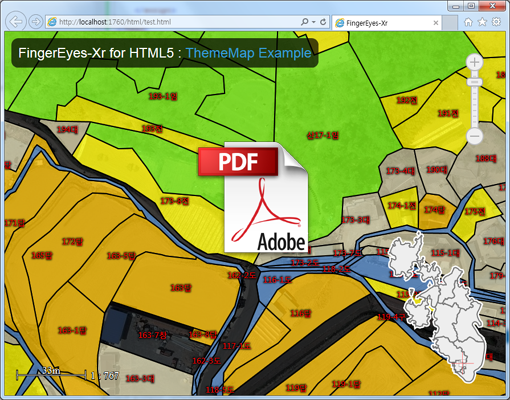Click the map zoom out minus button
The width and height of the screenshot is (510, 400).
(x=474, y=136)
